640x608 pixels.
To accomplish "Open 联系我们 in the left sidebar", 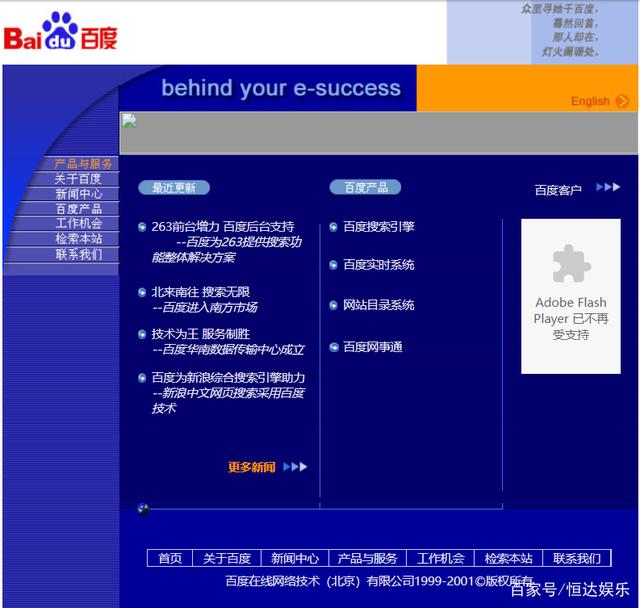I will point(79,255).
